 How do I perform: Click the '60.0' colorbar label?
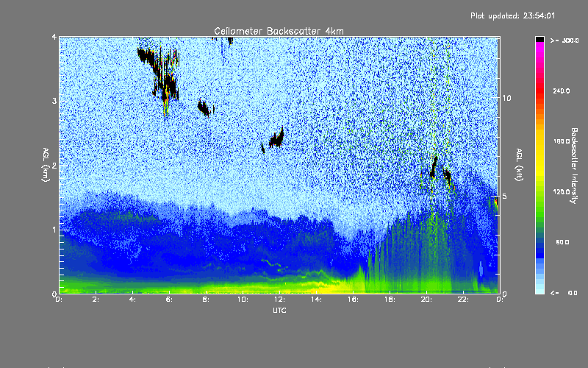(562, 242)
